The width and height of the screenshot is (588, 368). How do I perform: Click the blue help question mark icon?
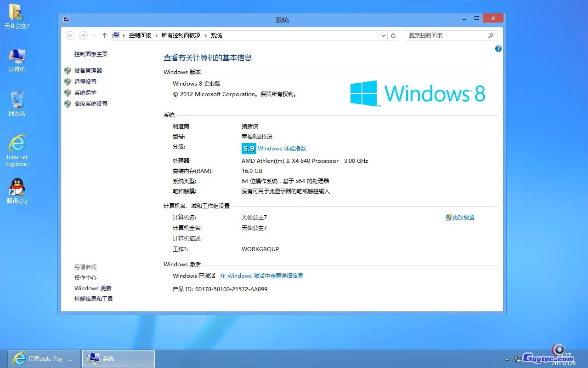tap(498, 49)
